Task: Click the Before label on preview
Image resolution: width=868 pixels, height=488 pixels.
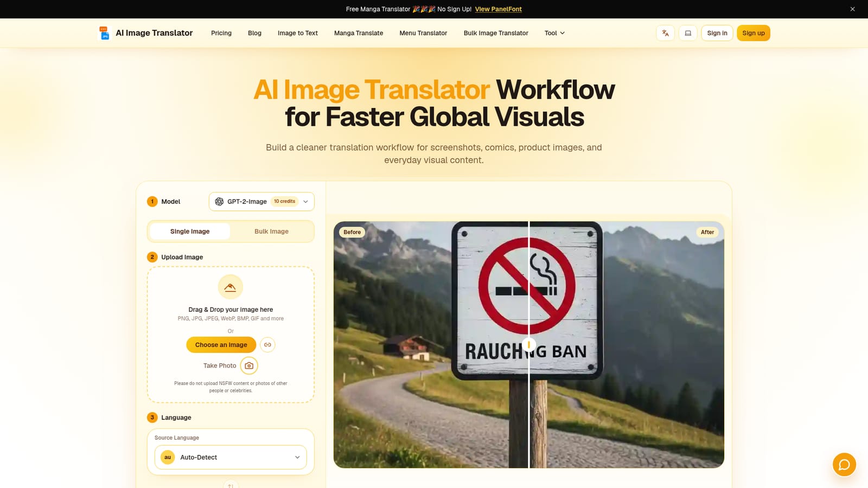Action: coord(352,232)
